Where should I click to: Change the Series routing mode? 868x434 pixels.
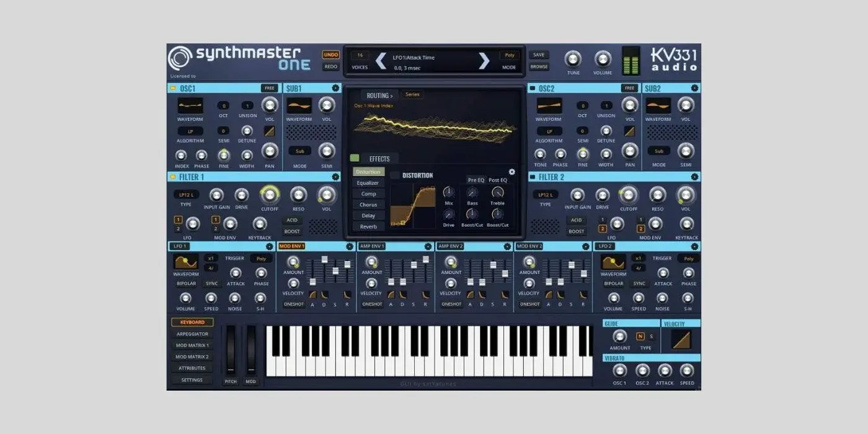pyautogui.click(x=411, y=94)
